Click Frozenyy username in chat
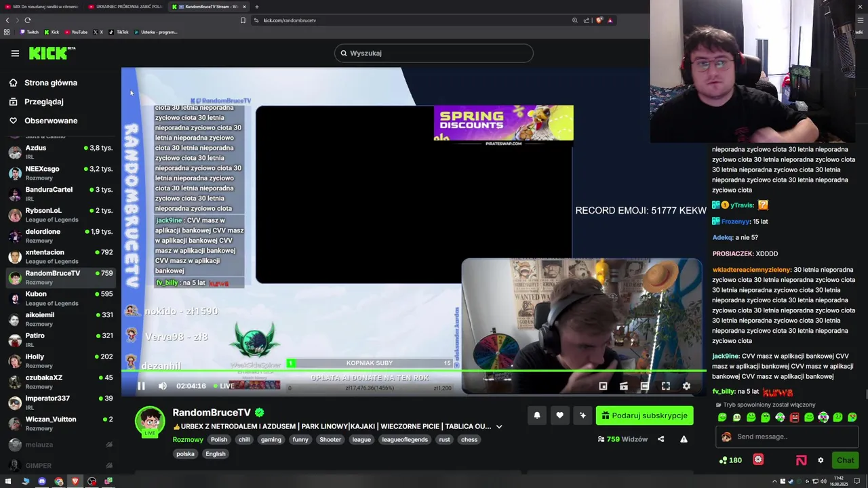The width and height of the screenshot is (868, 488). (736, 222)
